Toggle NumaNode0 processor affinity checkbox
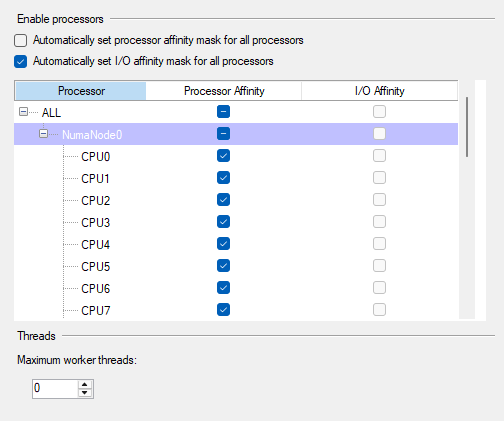This screenshot has height=421, width=504. (x=223, y=134)
